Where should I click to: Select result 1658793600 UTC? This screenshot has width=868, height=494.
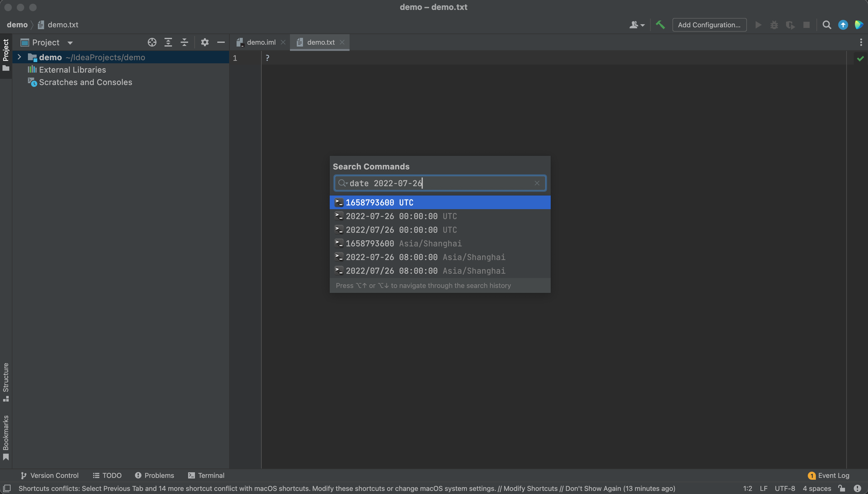(x=440, y=203)
